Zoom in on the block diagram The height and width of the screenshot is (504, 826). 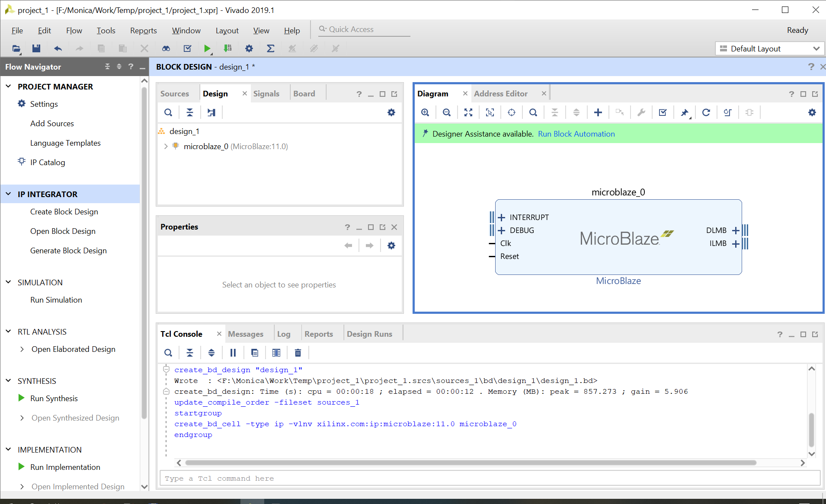click(x=425, y=112)
